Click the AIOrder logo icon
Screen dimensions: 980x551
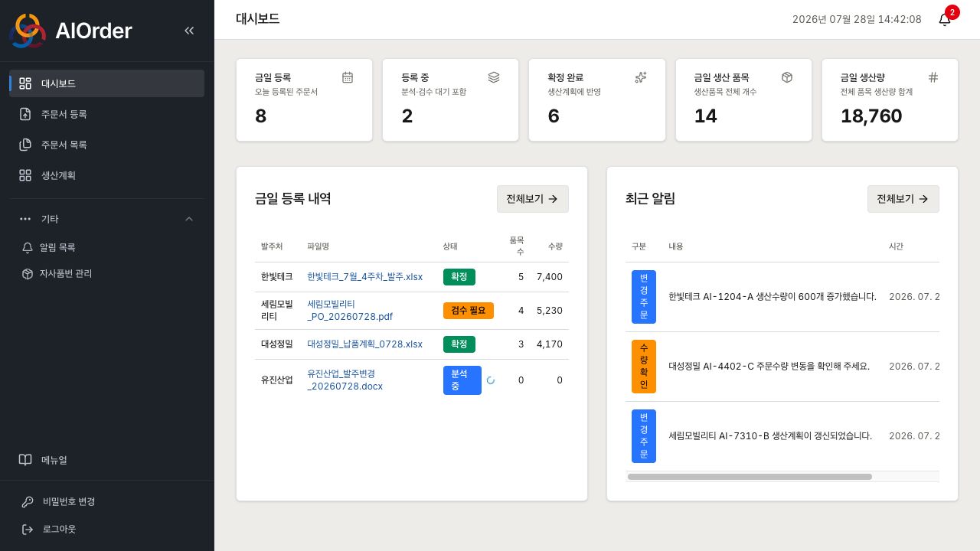pyautogui.click(x=28, y=31)
